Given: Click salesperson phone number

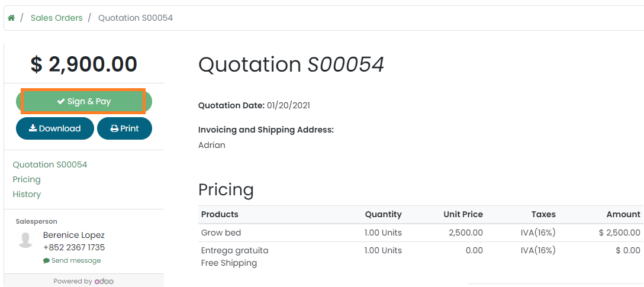Looking at the screenshot, I should pos(74,247).
